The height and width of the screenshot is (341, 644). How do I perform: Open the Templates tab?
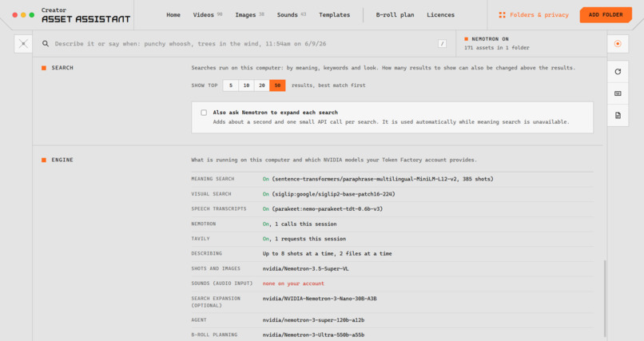[x=334, y=14]
